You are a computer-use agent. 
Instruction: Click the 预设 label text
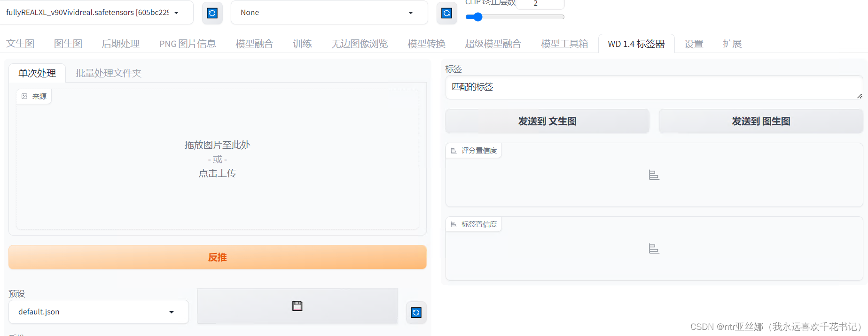tap(17, 294)
